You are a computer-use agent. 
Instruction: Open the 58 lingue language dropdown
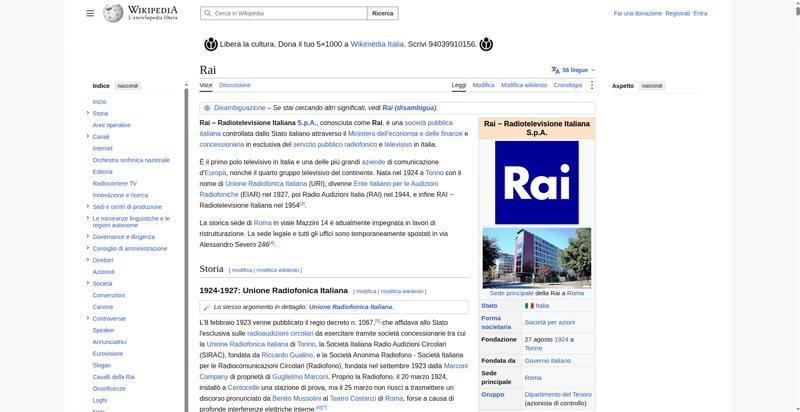(573, 70)
